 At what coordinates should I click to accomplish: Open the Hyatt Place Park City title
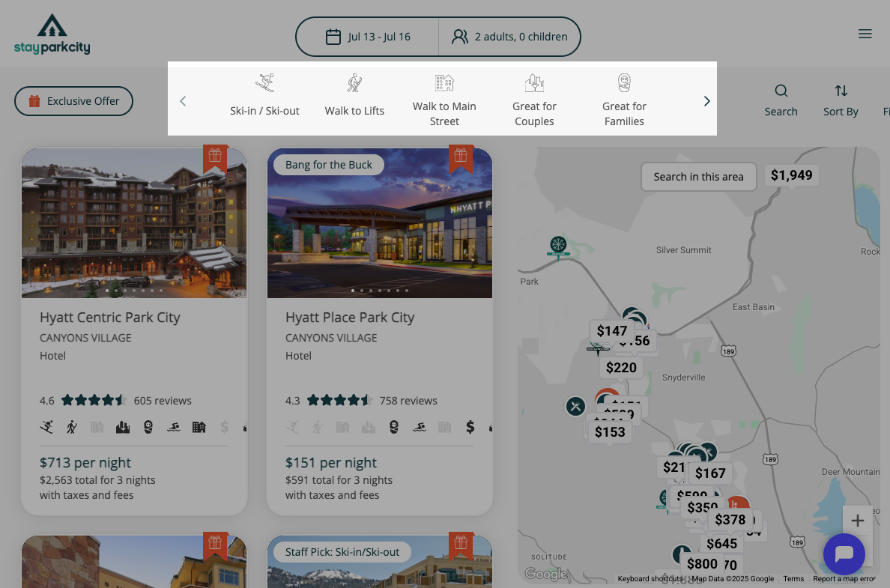350,318
